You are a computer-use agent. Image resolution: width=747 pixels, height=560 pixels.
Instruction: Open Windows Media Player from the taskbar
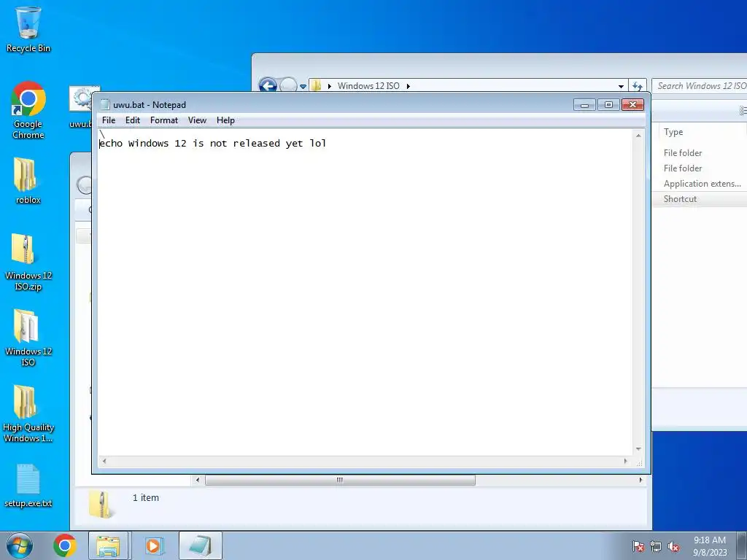pos(153,545)
